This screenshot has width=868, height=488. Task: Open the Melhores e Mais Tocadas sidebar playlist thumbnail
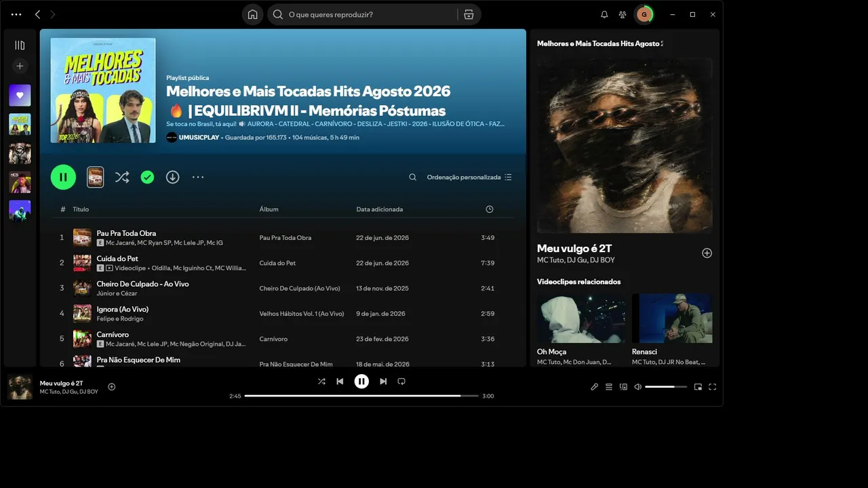click(x=20, y=125)
